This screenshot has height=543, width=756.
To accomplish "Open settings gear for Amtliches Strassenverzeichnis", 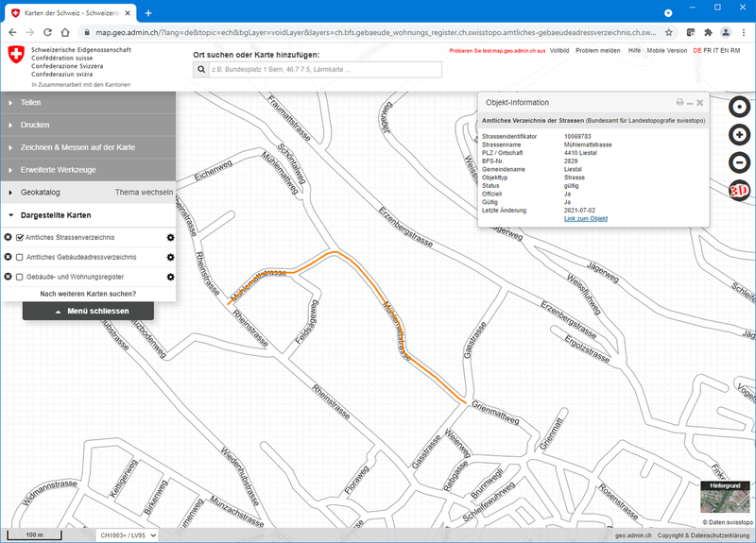I will tap(170, 238).
